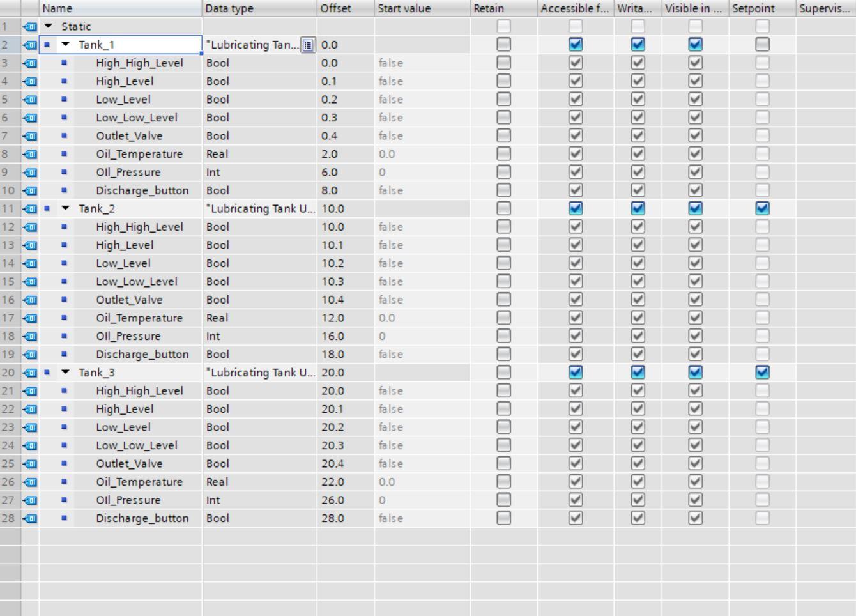
Task: Click the tag icon in row 11 Tank_2
Action: point(30,209)
